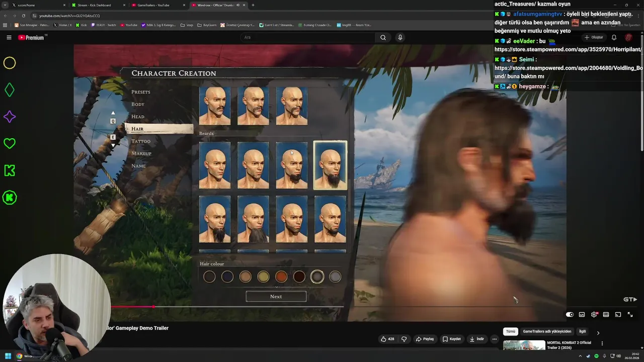Open Chrome apps grid in bookmarks bar

click(5, 25)
